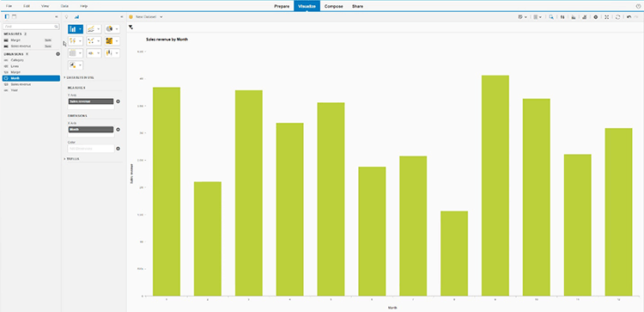
Task: Open dropdown arrow of bar chart type
Action: coord(80,29)
